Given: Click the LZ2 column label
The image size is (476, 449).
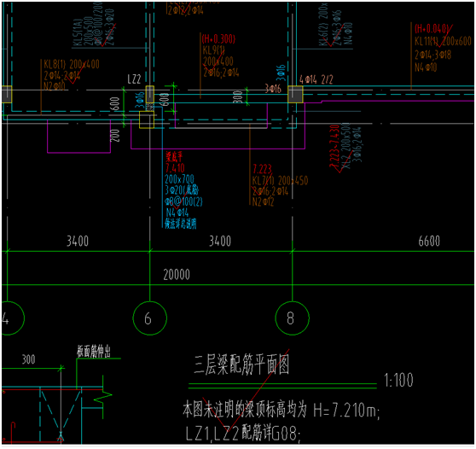Looking at the screenshot, I should (x=134, y=79).
